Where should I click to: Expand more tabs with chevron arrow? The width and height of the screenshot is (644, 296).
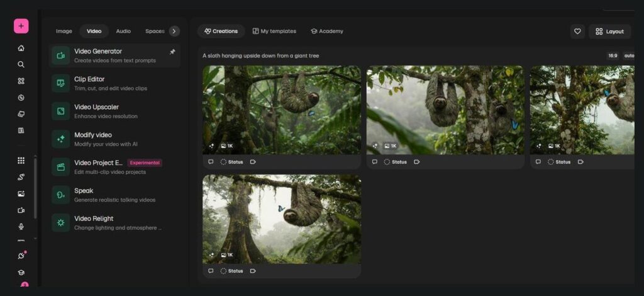(174, 31)
